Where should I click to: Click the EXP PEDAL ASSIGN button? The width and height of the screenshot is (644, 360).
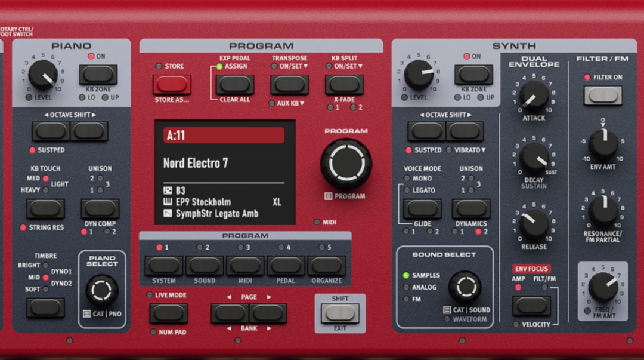(235, 85)
